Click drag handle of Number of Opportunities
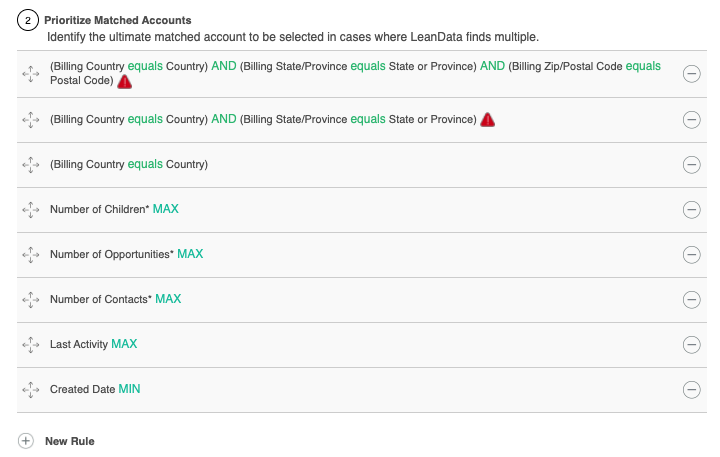The image size is (720, 457). tap(29, 254)
